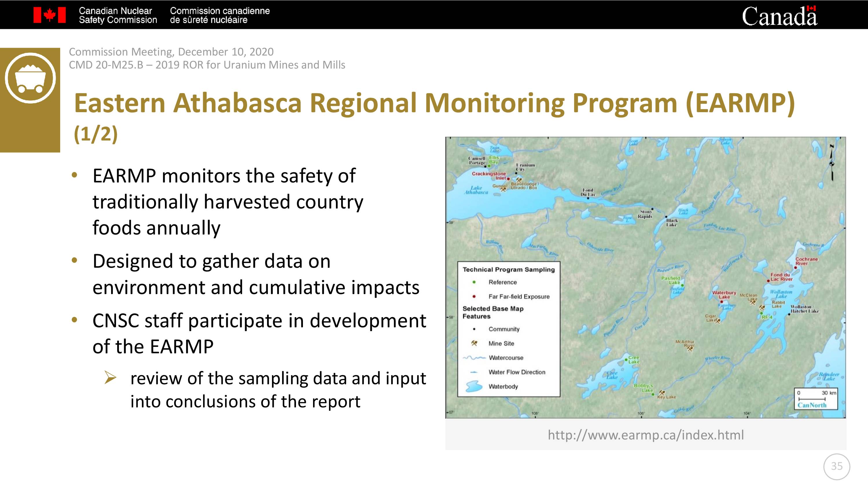868x488 pixels.
Task: Click 'Pasfield Lake' green label on map
Action: (671, 280)
